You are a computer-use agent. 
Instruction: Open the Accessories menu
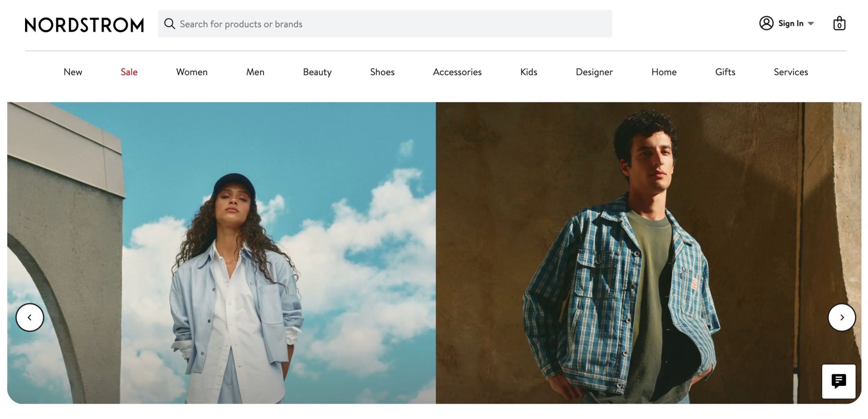click(x=457, y=72)
